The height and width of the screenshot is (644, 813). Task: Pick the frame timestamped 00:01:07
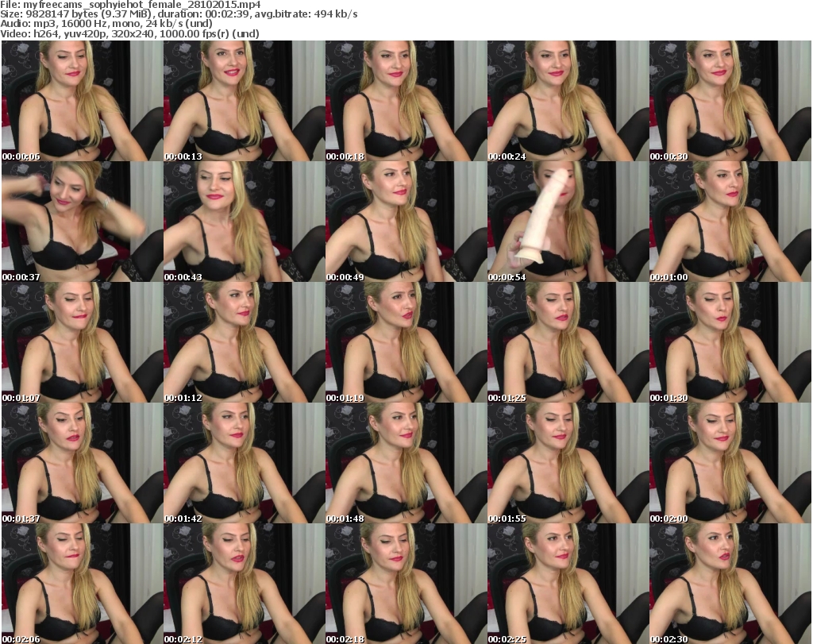coord(83,342)
